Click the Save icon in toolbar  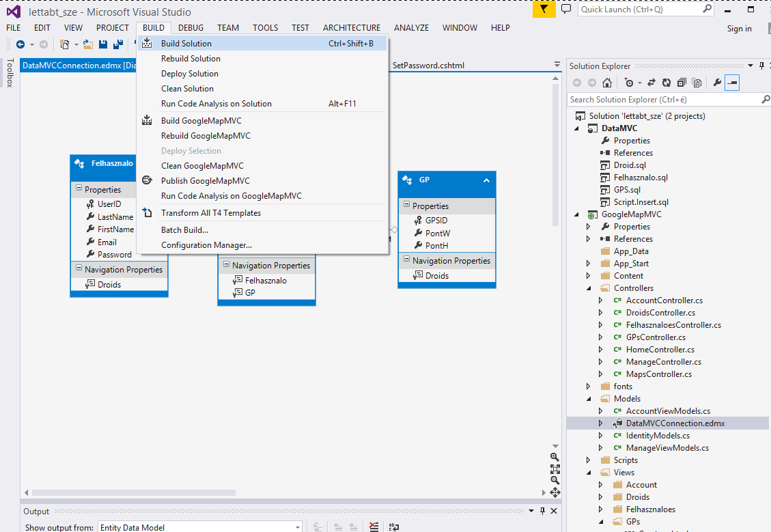(x=102, y=44)
